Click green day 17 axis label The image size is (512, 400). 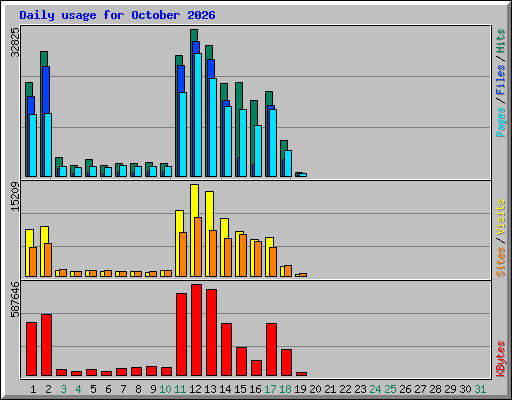click(x=270, y=389)
